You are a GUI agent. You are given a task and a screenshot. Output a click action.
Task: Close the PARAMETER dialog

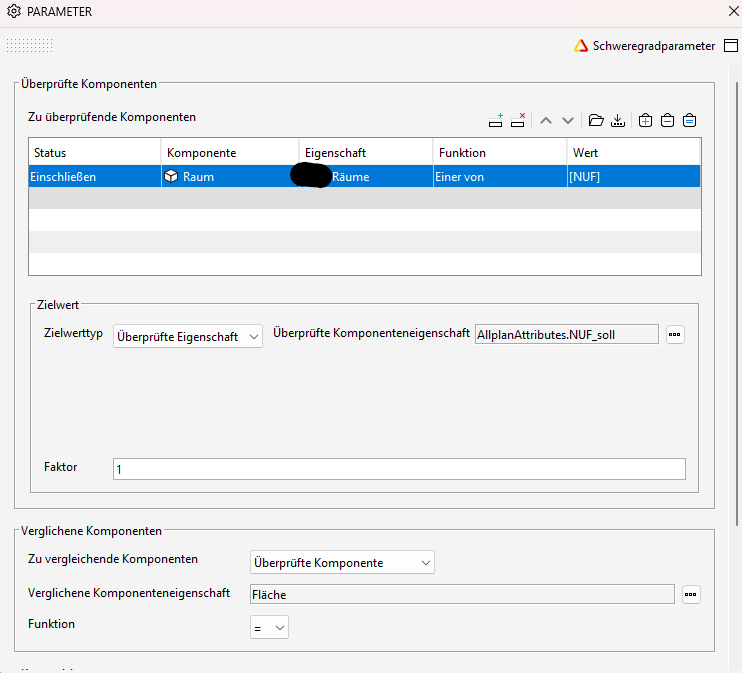click(x=733, y=11)
